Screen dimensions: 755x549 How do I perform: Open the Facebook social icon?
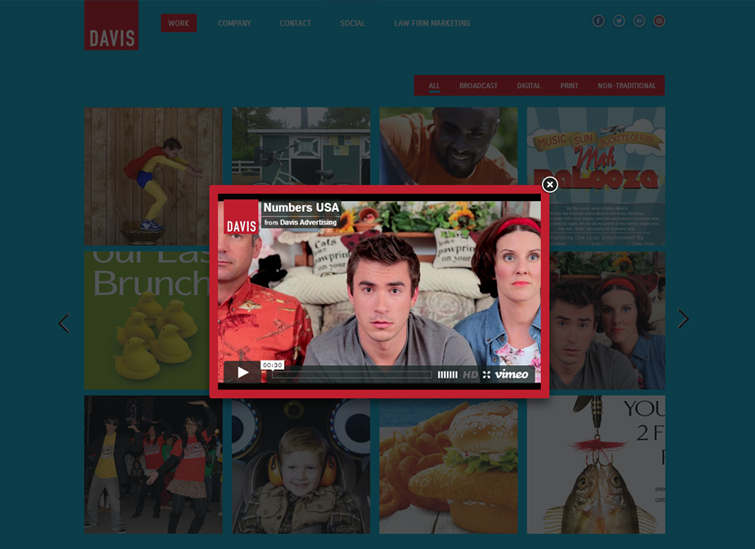point(598,21)
